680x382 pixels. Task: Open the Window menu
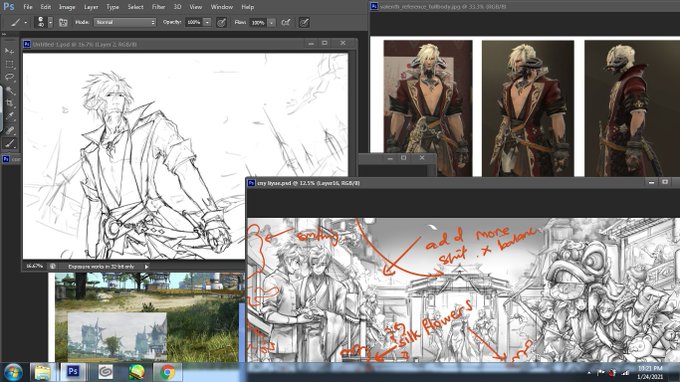(x=222, y=7)
